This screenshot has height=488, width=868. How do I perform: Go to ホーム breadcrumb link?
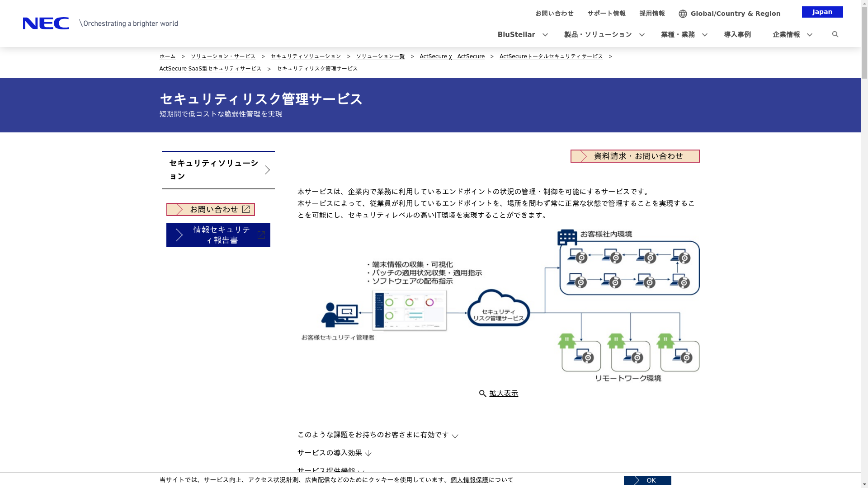pos(167,56)
